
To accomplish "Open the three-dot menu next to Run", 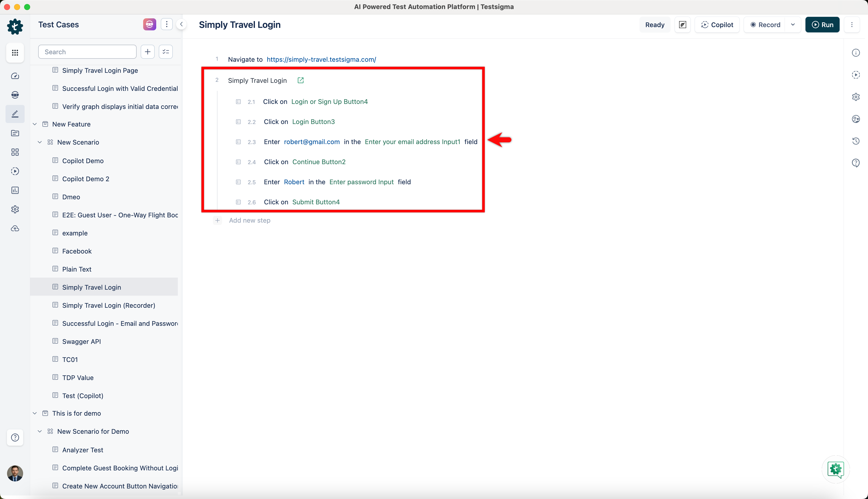I will tap(851, 25).
